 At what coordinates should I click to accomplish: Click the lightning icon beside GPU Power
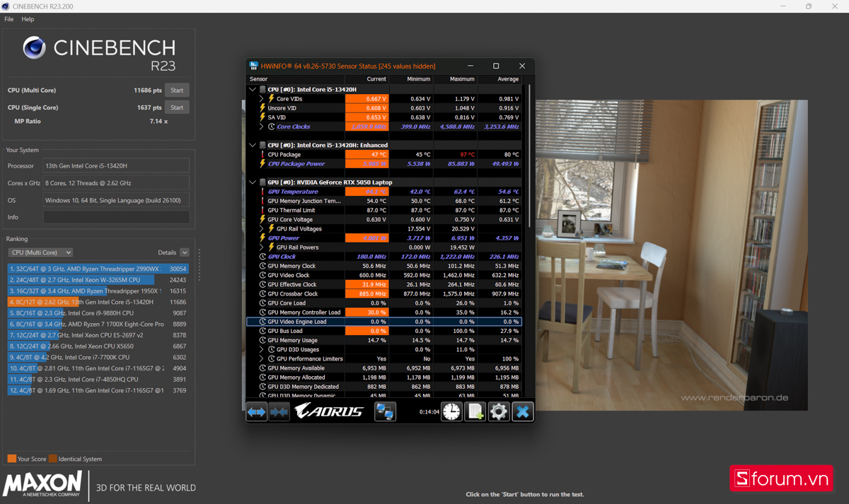click(262, 238)
